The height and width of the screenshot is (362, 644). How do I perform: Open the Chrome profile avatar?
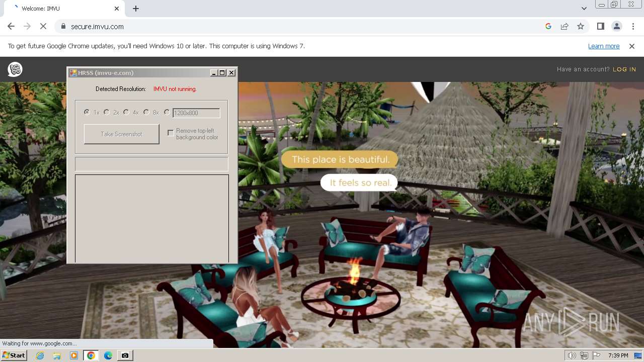click(616, 26)
